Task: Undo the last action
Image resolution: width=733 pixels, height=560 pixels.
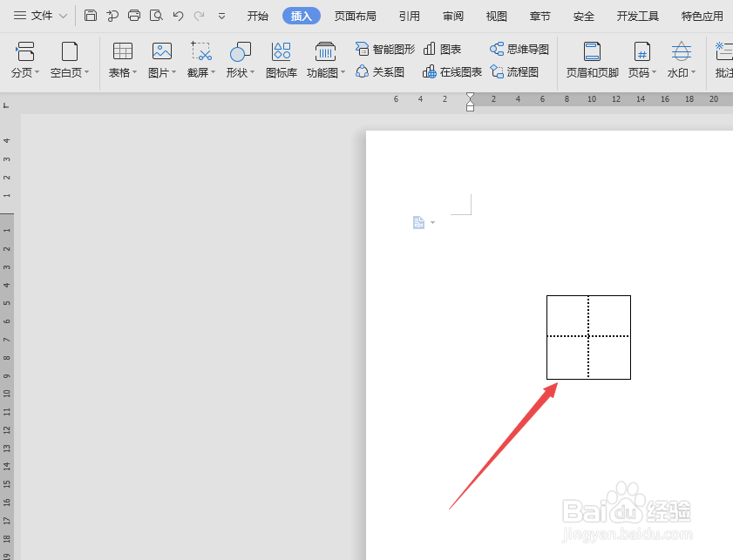Action: tap(178, 16)
